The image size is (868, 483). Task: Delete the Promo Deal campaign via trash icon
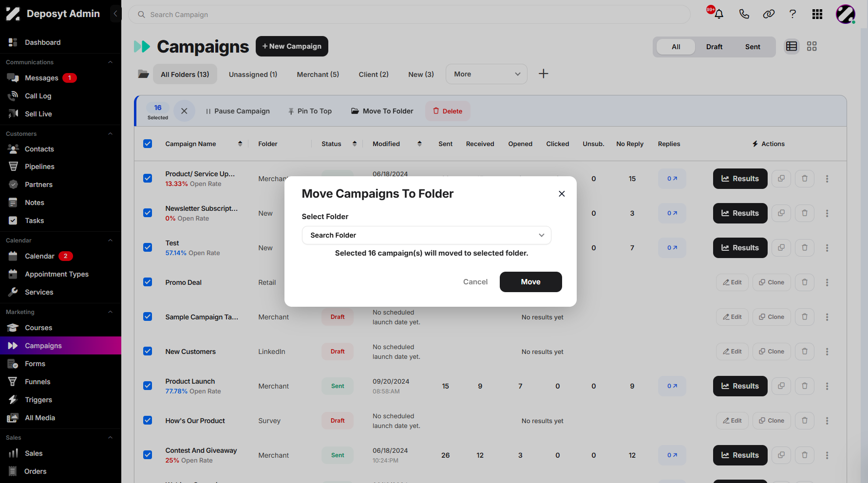[805, 282]
